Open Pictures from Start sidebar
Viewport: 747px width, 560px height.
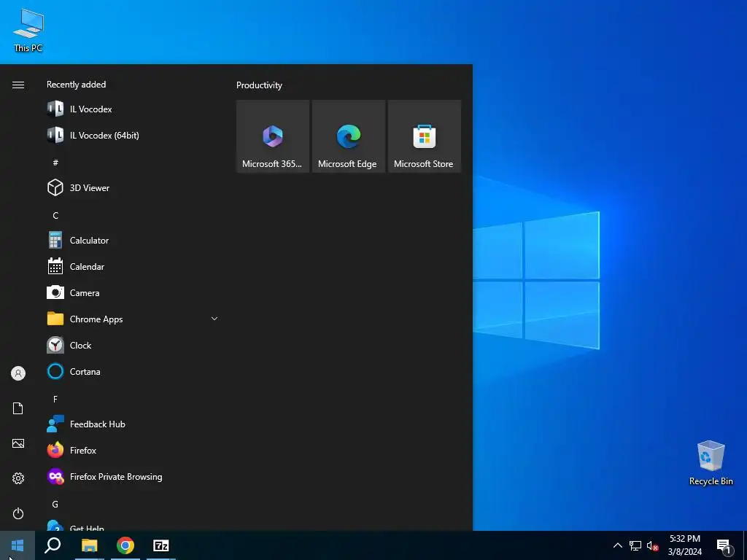coord(18,443)
